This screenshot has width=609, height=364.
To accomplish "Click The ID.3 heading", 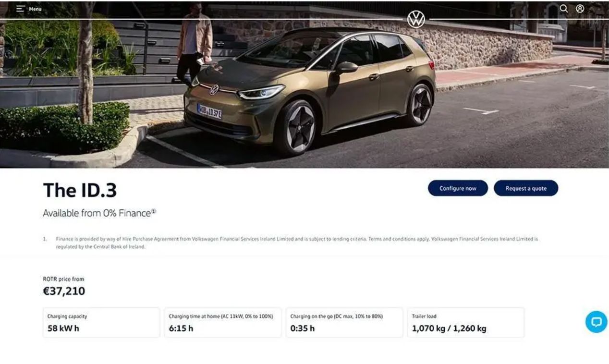I will pyautogui.click(x=80, y=190).
